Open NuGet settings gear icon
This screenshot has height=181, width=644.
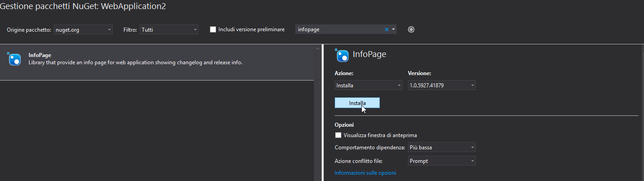coord(411,29)
